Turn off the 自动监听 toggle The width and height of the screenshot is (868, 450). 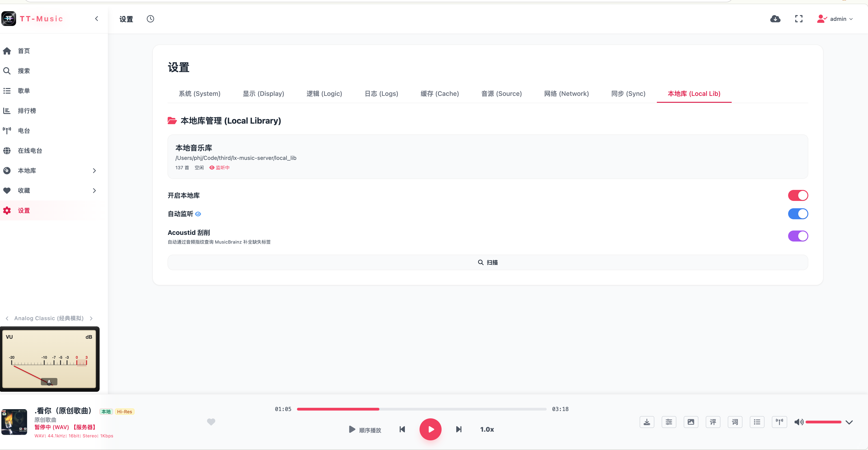tap(798, 214)
